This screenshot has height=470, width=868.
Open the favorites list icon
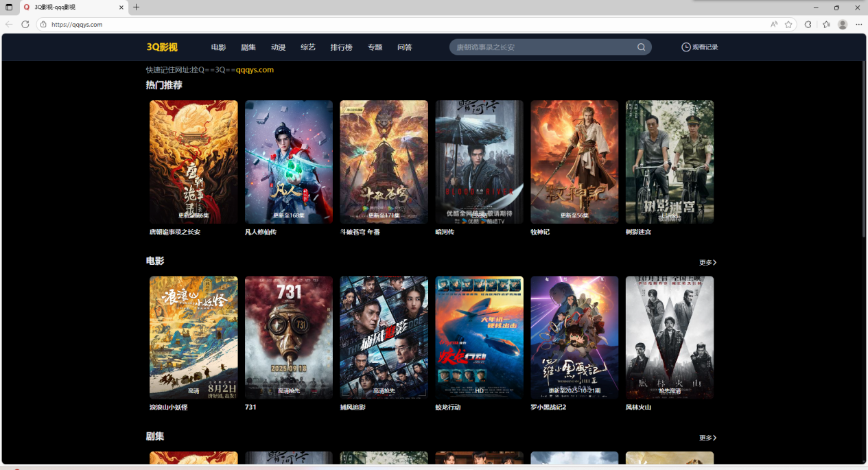[x=826, y=24]
